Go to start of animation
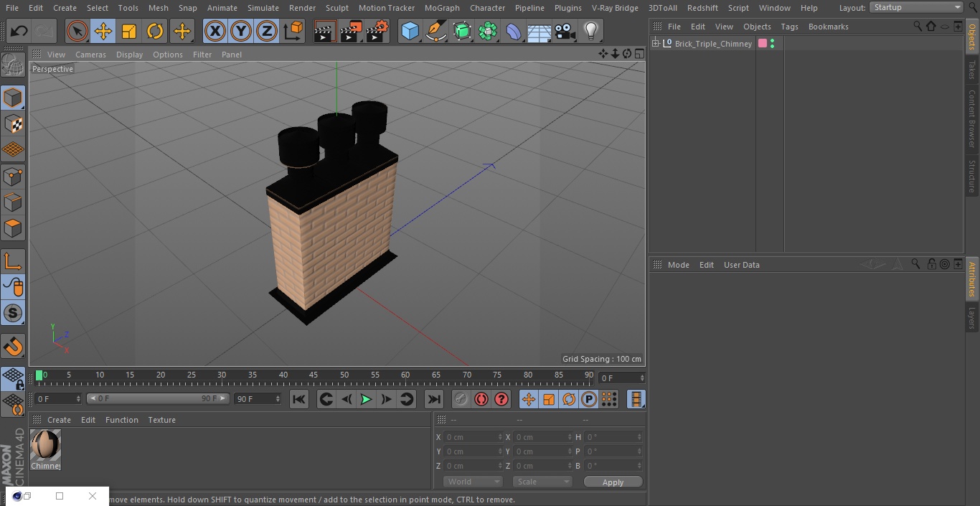This screenshot has height=506, width=980. [299, 399]
